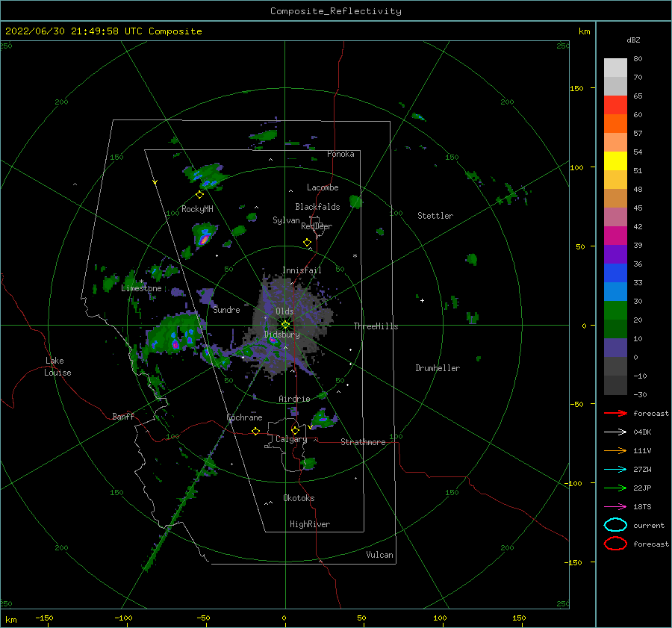Click the yellow diamond marker over Calgary
The width and height of the screenshot is (672, 628).
295,430
